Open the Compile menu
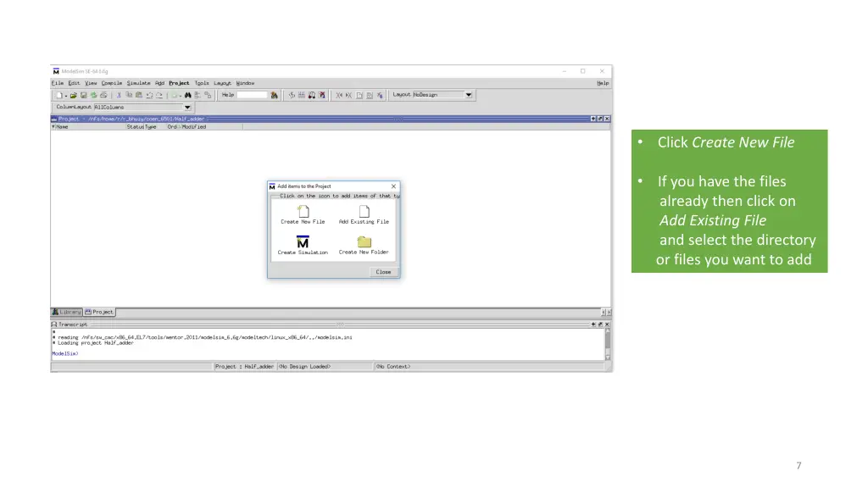The image size is (868, 488). pos(111,83)
